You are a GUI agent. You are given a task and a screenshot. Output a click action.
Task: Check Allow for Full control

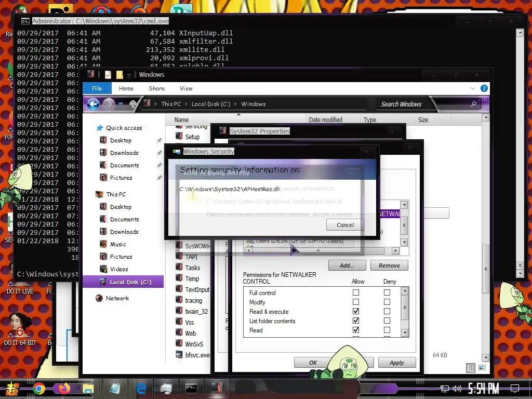355,292
